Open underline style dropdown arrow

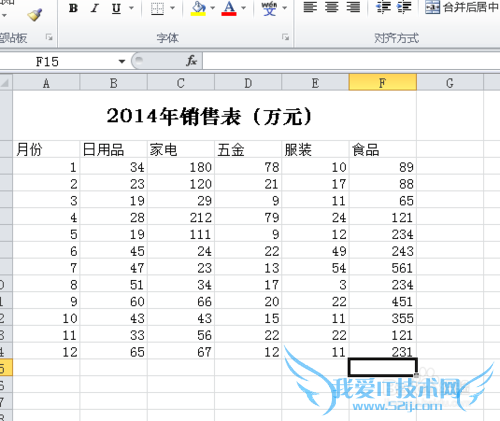(x=131, y=7)
